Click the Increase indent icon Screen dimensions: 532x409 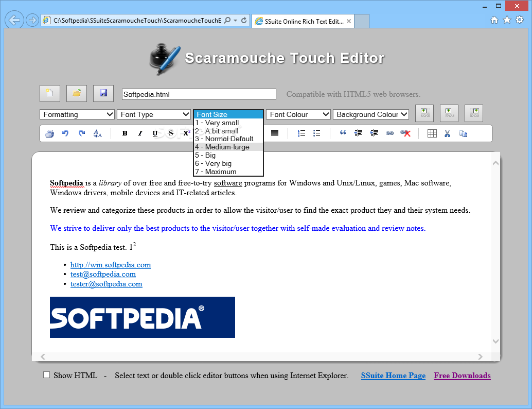[374, 133]
